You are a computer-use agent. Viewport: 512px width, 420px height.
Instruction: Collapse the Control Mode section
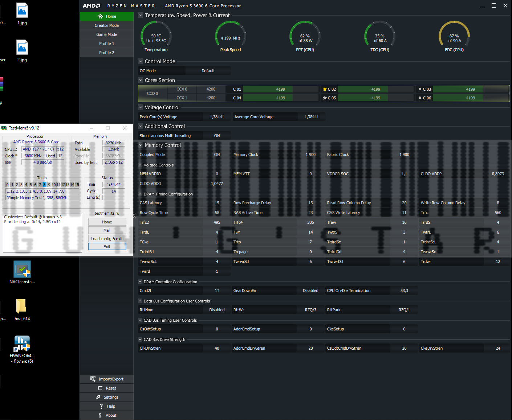141,61
